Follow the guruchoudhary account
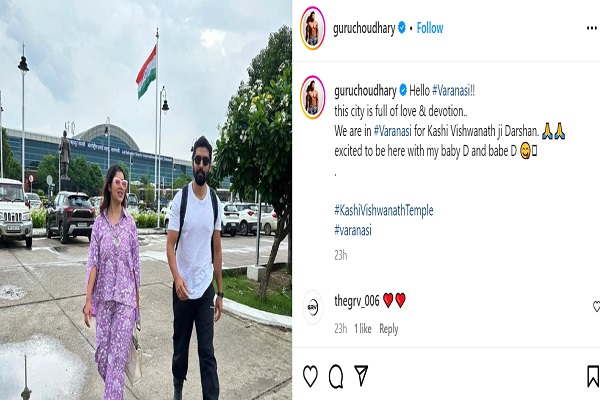Screen dimensions: 600x400 [430, 28]
